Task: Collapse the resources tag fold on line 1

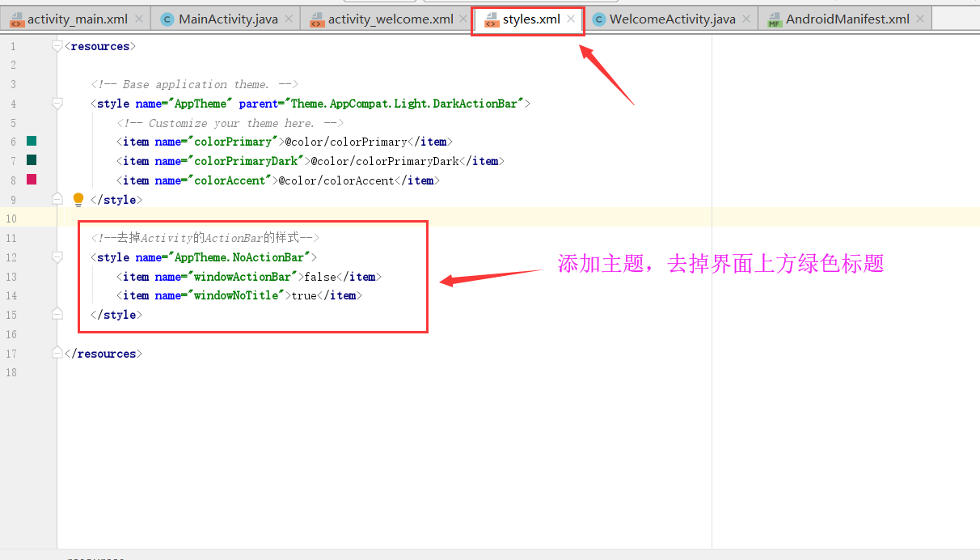Action: coord(57,46)
